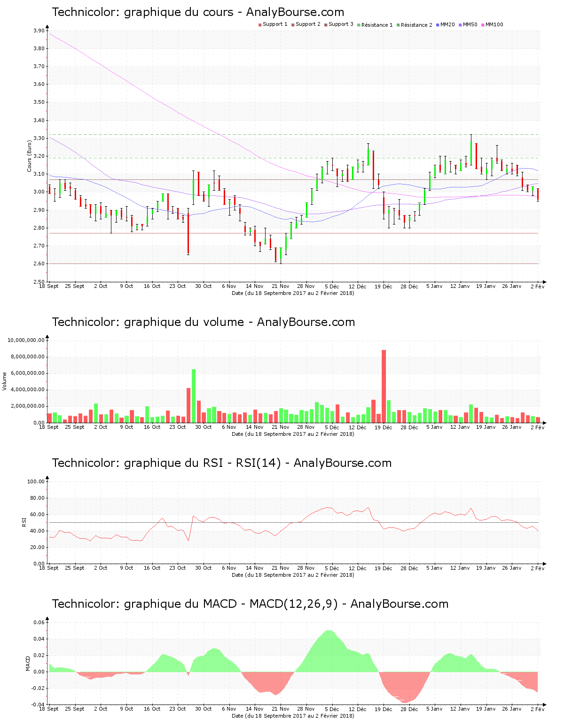Image resolution: width=564 pixels, height=728 pixels.
Task: Click the 8,000,000.00 volume axis value
Action: coord(27,356)
